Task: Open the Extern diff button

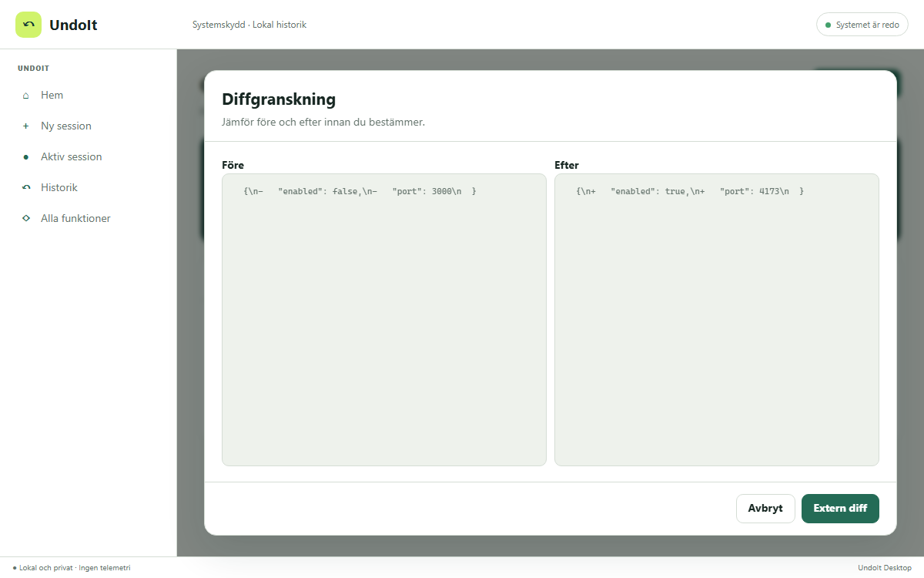Action: click(840, 509)
